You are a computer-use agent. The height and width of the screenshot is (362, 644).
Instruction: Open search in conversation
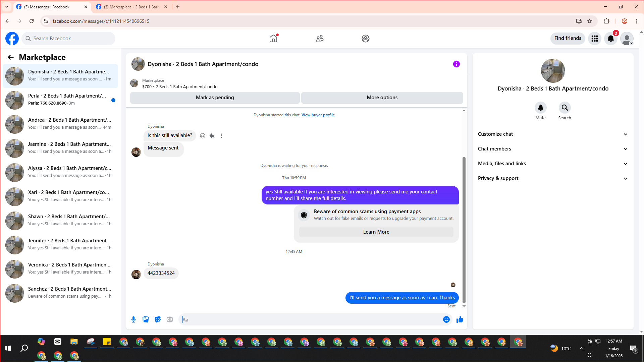pyautogui.click(x=565, y=108)
